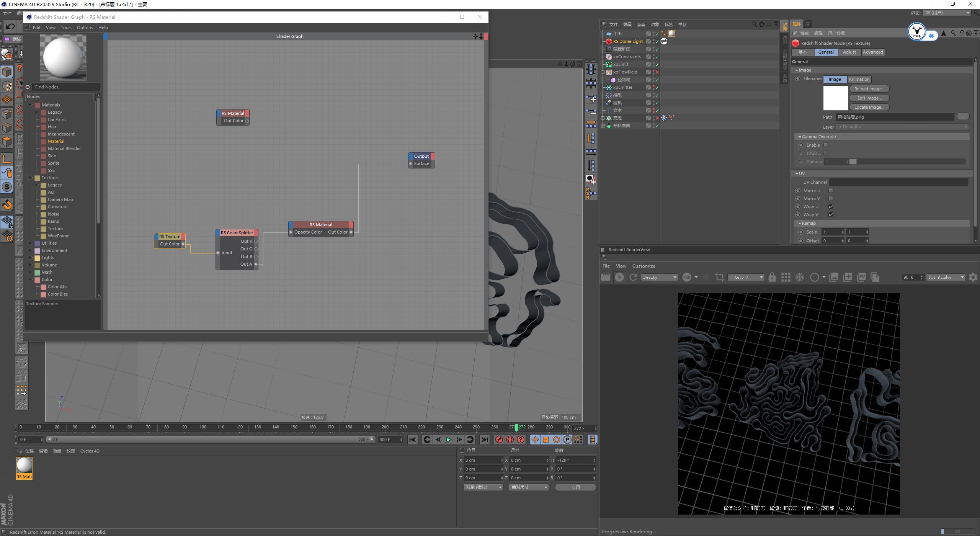980x536 pixels.
Task: Adjust the Gamma slider in Gamma Override
Action: click(853, 161)
